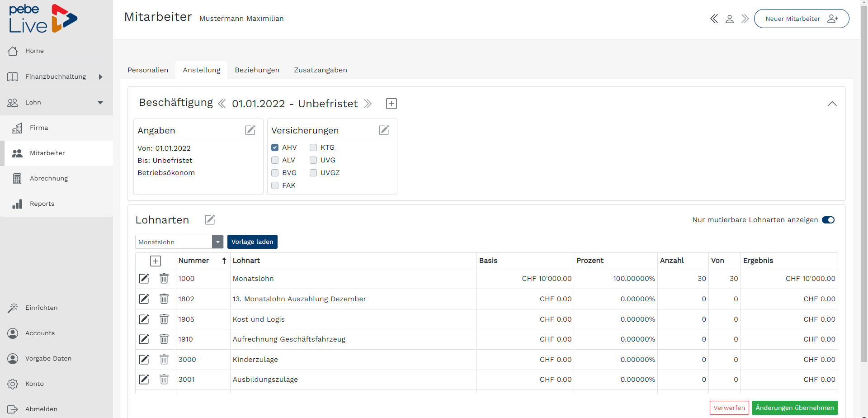868x418 pixels.
Task: Click Änderungen übernehmen to save
Action: [x=794, y=408]
